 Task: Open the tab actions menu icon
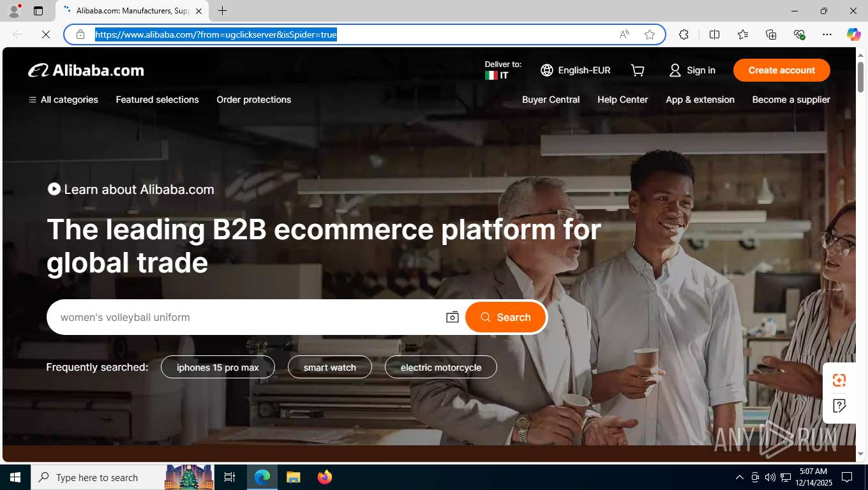(38, 11)
